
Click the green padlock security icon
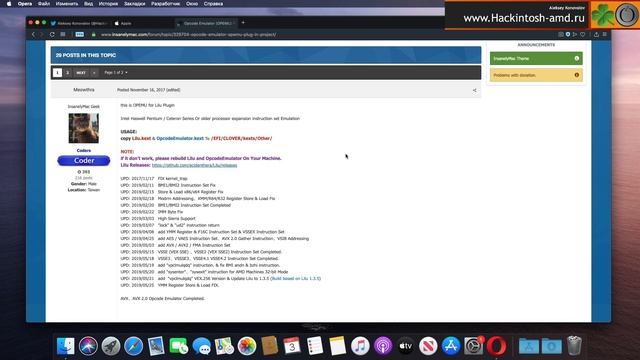pos(94,35)
